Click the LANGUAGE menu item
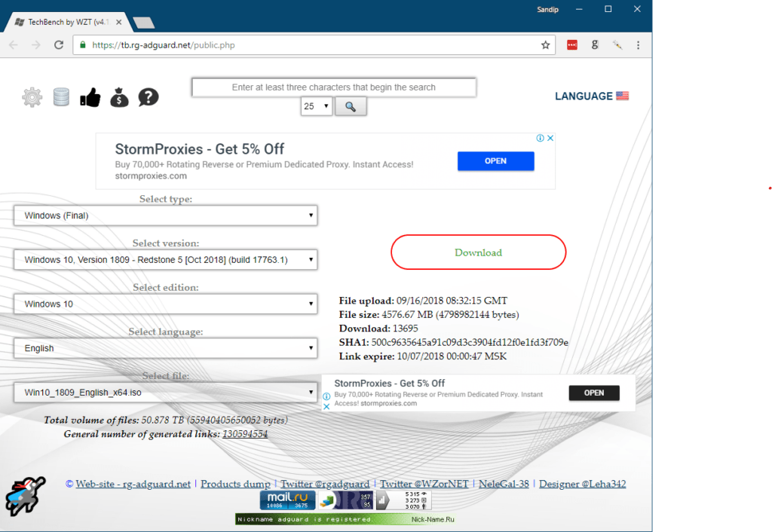This screenshot has width=772, height=532. click(584, 96)
